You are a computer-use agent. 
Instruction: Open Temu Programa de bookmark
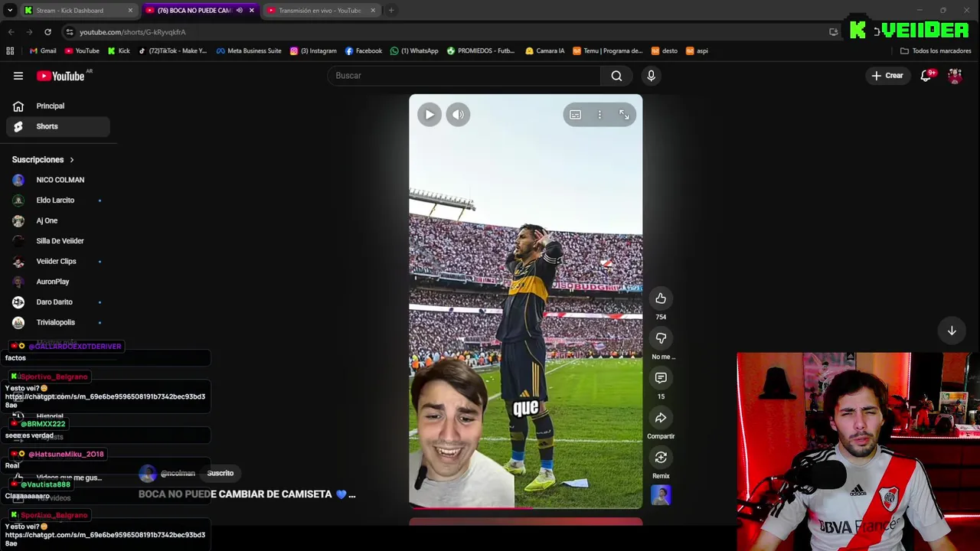point(608,51)
